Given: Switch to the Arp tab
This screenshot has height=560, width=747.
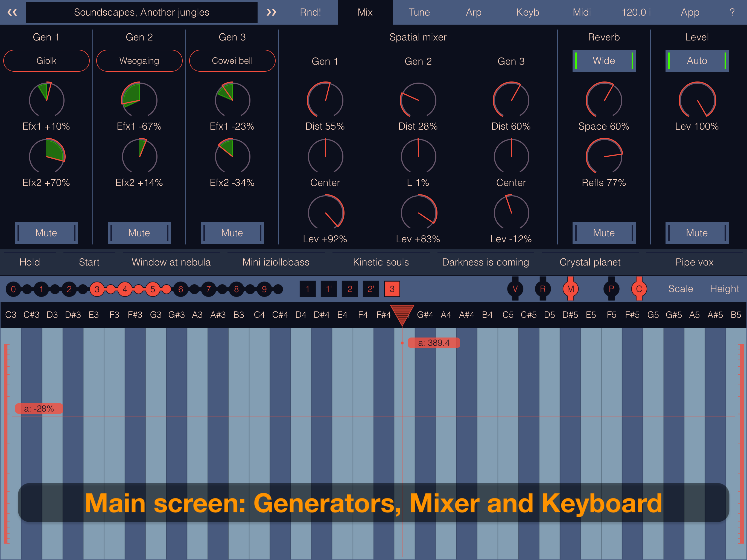Looking at the screenshot, I should coord(474,12).
